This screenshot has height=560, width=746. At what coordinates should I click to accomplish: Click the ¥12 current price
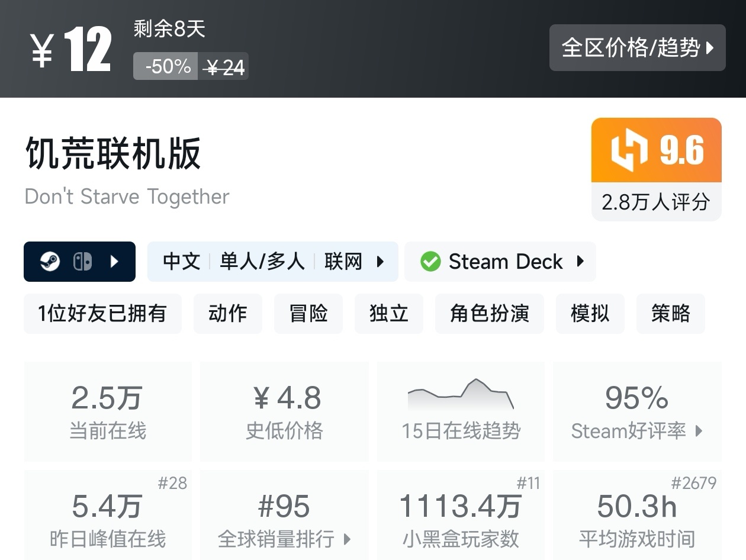point(70,50)
